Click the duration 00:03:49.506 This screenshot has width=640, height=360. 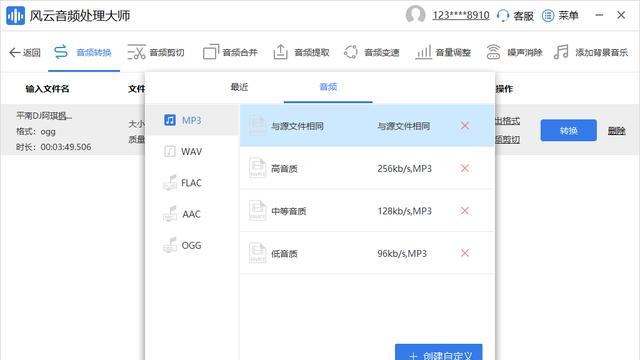click(x=66, y=147)
